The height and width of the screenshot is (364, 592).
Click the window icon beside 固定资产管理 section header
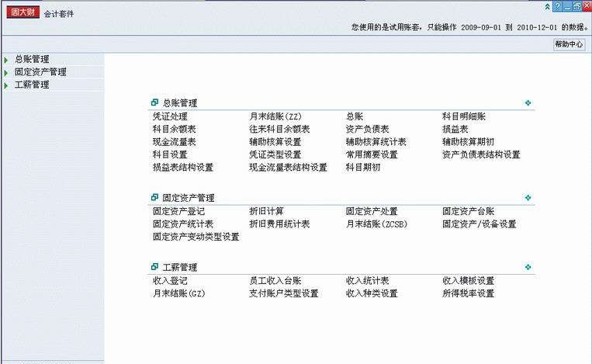(154, 197)
